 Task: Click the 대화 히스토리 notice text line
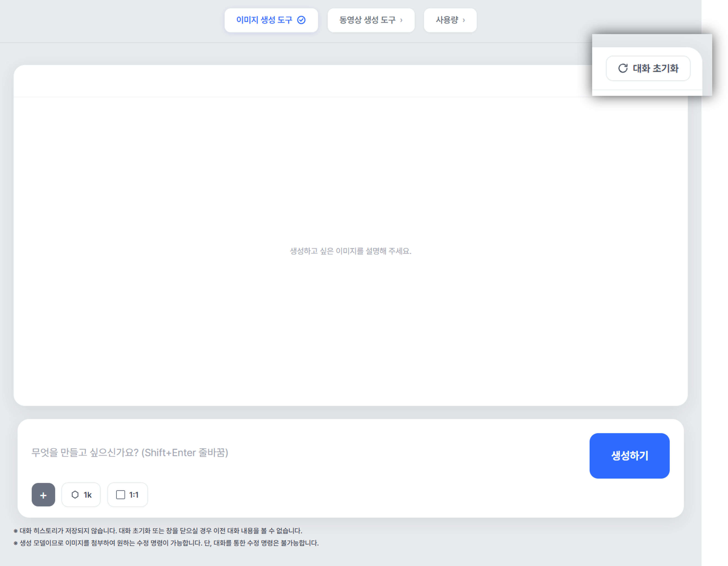pos(158,531)
